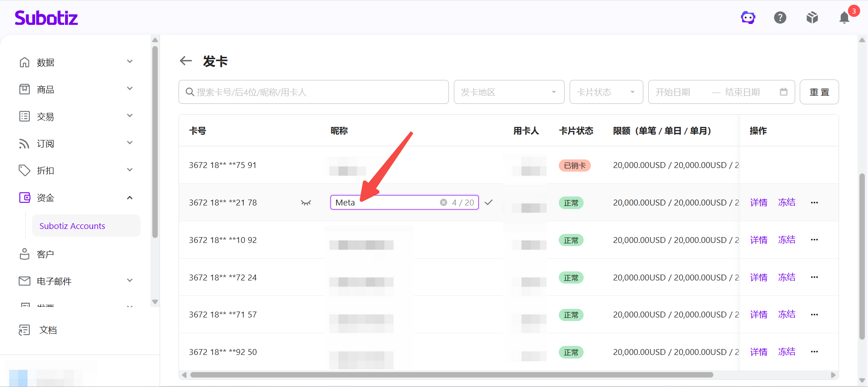Click the 交易 list icon in sidebar
The image size is (868, 387).
[24, 117]
